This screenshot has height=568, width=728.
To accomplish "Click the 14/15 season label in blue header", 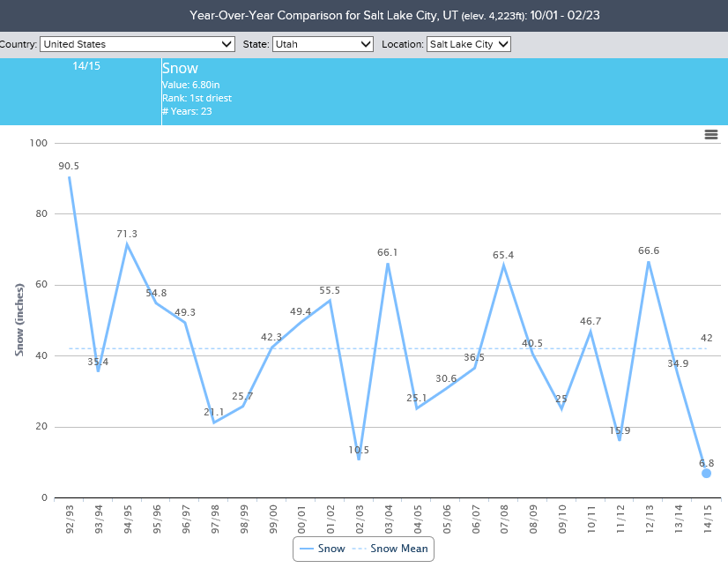I will [x=85, y=66].
